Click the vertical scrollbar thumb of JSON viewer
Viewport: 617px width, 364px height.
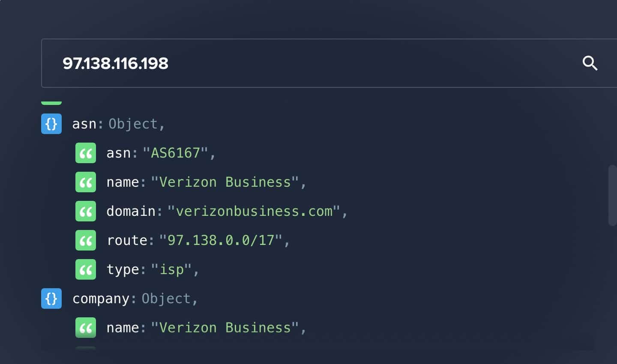pyautogui.click(x=612, y=195)
